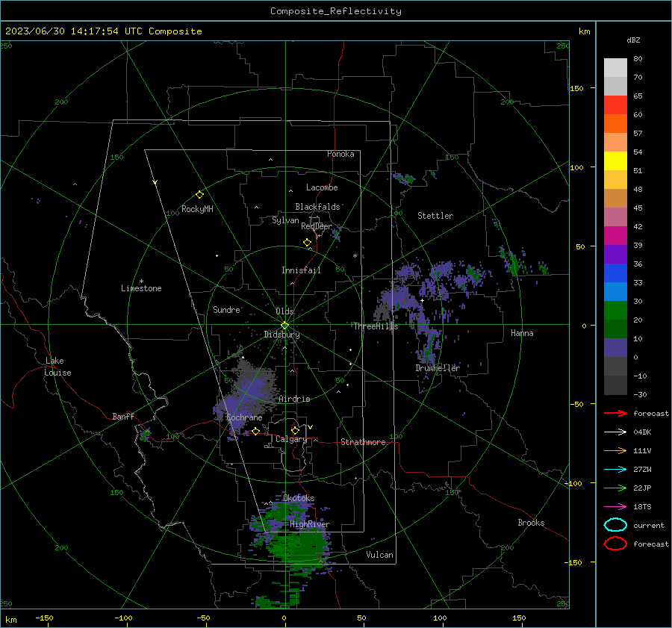Screen dimensions: 672x628
Task: Click the Vulcan city label
Action: [380, 555]
